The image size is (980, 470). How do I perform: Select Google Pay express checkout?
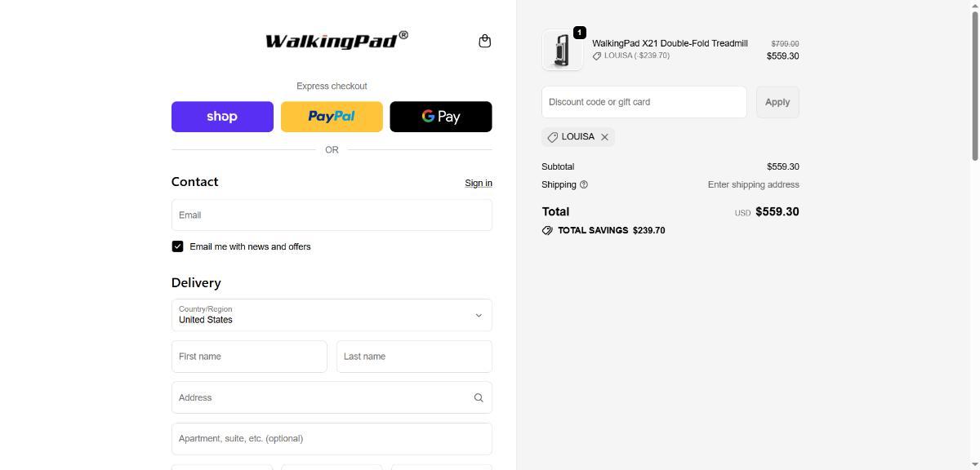tap(441, 117)
